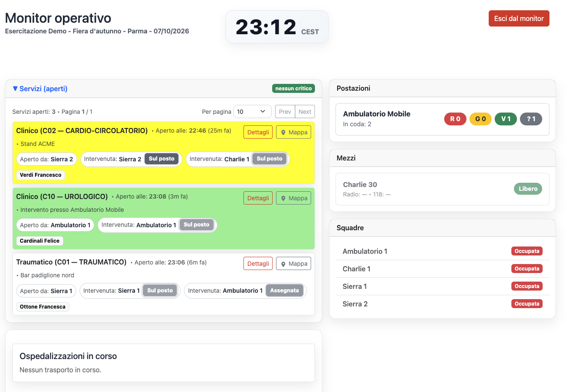Click the Libero status badge
The height and width of the screenshot is (392, 570).
(x=528, y=189)
